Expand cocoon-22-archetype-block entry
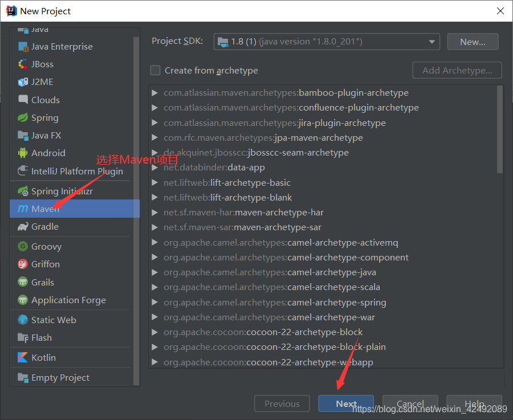 [154, 332]
